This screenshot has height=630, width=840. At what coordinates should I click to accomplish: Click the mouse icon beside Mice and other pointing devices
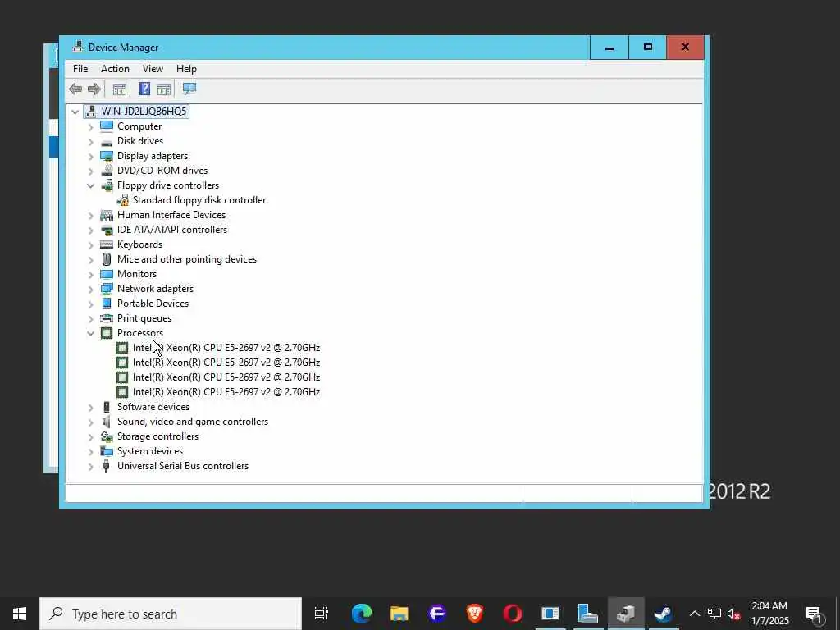click(x=107, y=259)
